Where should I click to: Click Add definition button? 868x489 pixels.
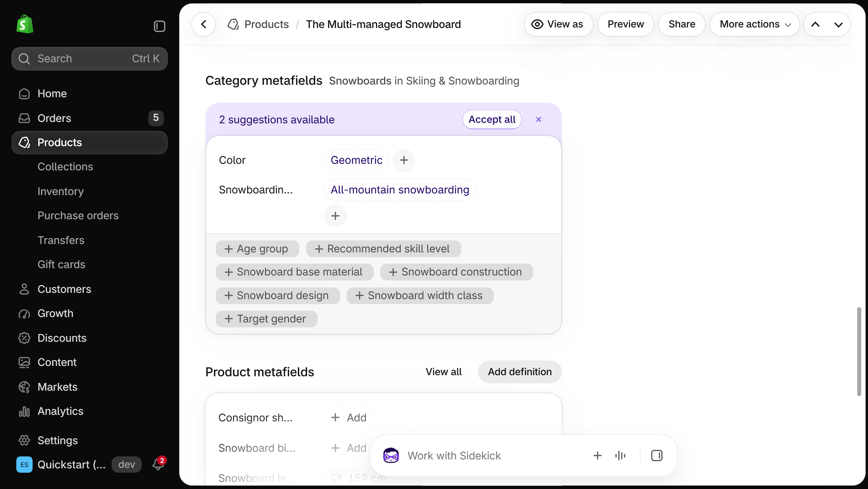[x=520, y=371]
